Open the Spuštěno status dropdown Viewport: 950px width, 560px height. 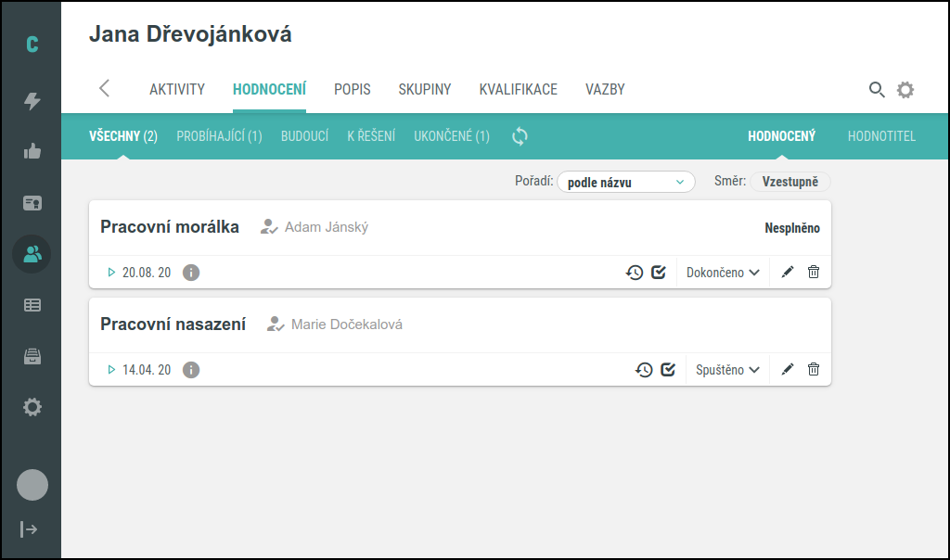(727, 370)
